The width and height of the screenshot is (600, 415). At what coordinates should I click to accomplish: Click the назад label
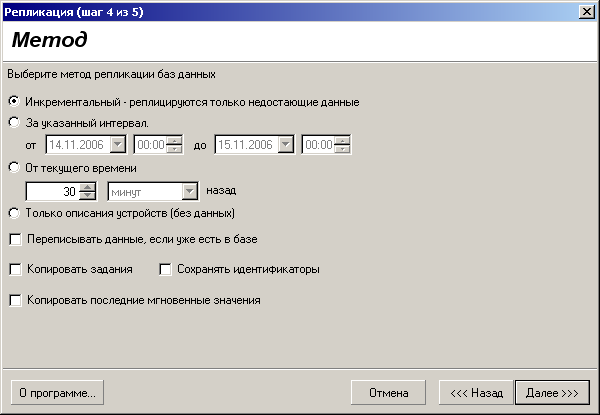pyautogui.click(x=221, y=190)
